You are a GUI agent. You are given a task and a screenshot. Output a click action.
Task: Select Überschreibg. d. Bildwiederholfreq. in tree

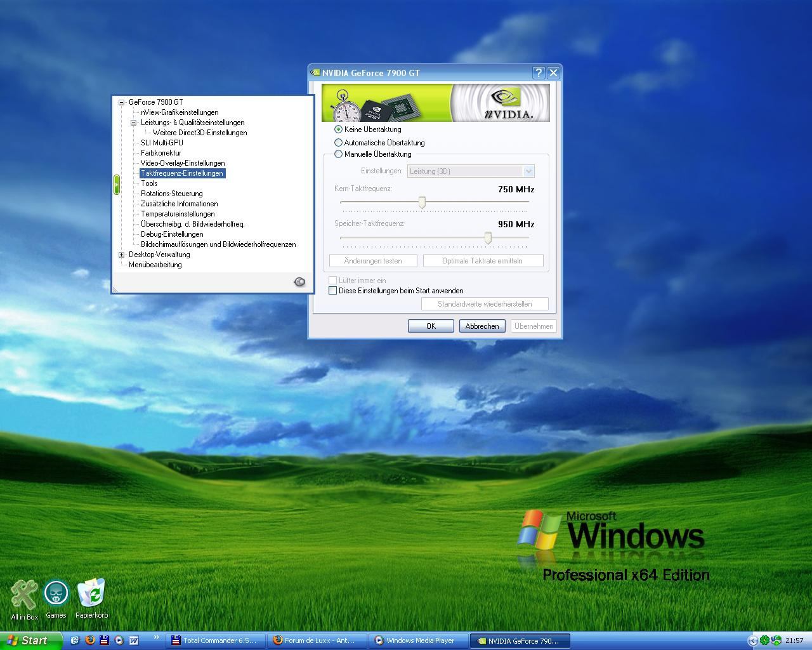coord(193,224)
